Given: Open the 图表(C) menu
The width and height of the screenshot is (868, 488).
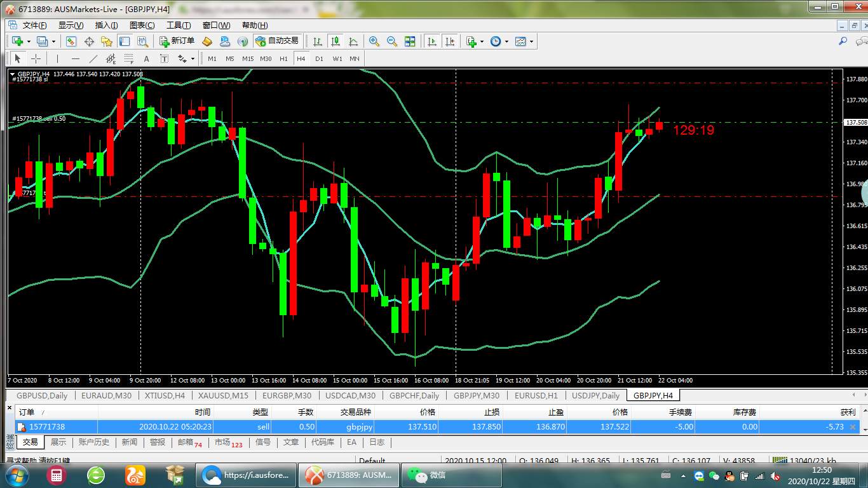Looking at the screenshot, I should [142, 25].
